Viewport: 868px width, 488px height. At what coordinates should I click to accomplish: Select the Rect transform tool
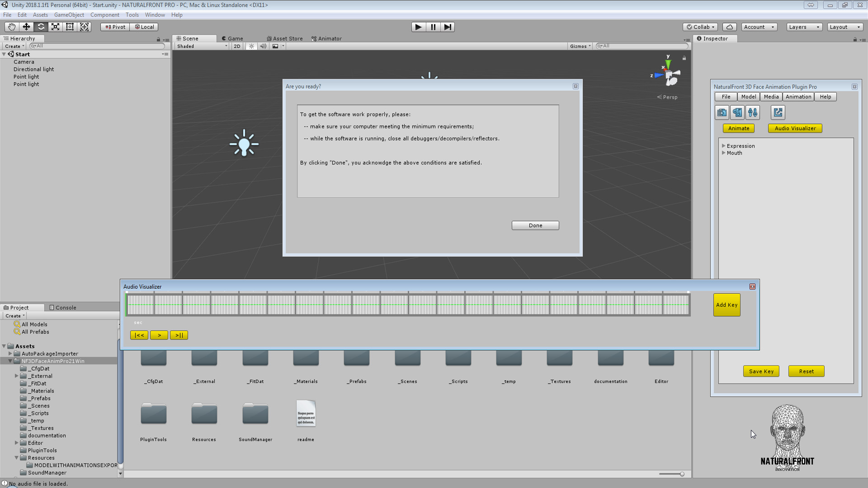(70, 27)
